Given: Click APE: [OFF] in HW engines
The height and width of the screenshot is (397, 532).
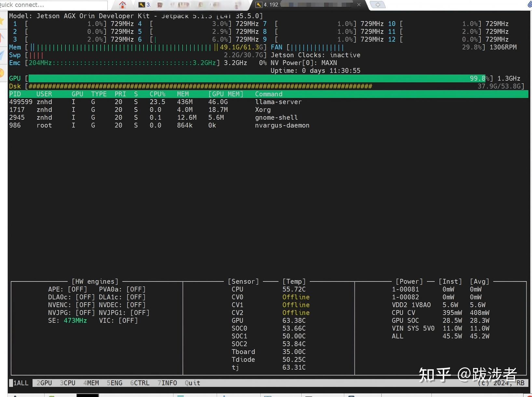Looking at the screenshot, I should 68,289.
